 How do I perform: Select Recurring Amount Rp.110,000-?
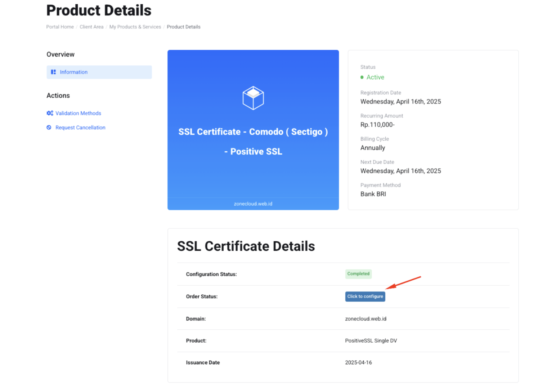pyautogui.click(x=377, y=125)
